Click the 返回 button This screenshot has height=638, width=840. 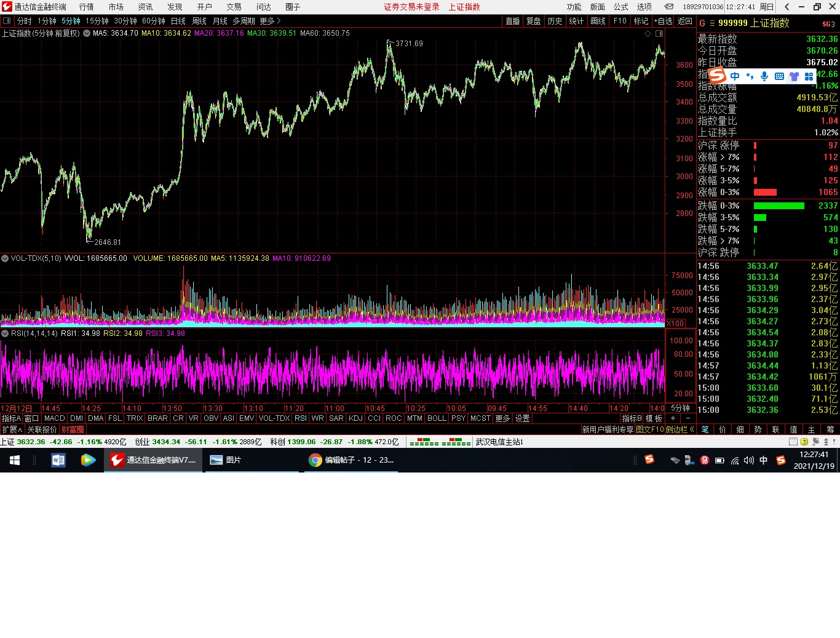pos(685,21)
